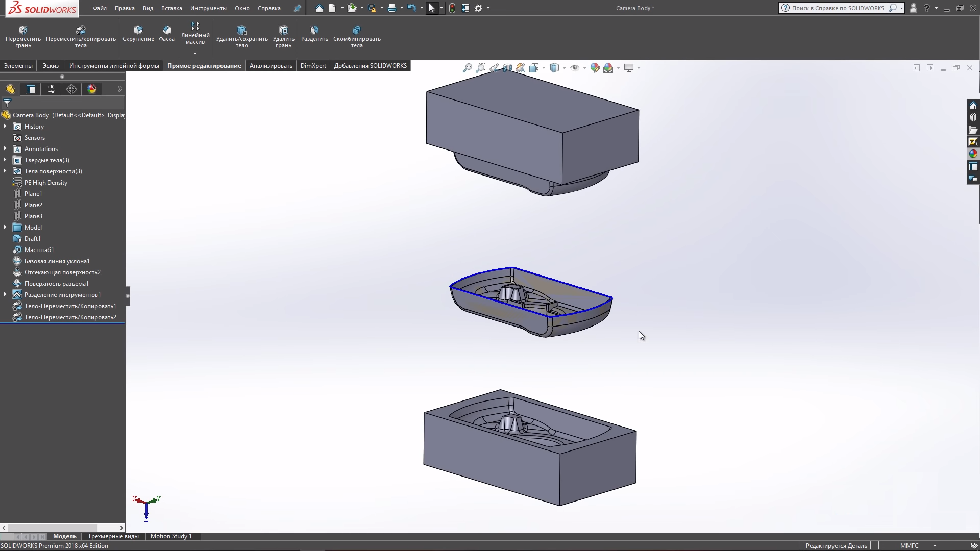Viewport: 980px width, 551px height.
Task: Select the PE High Density material
Action: click(45, 183)
